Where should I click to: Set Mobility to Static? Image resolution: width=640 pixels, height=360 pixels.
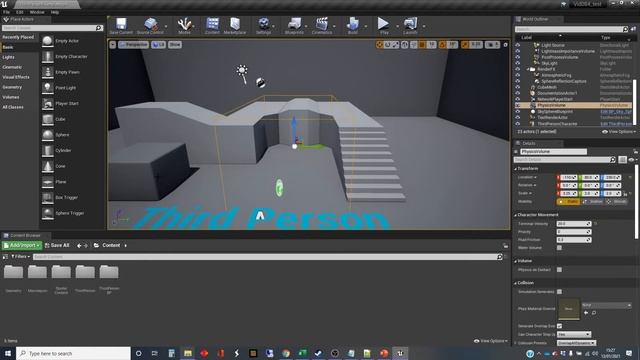coord(568,202)
